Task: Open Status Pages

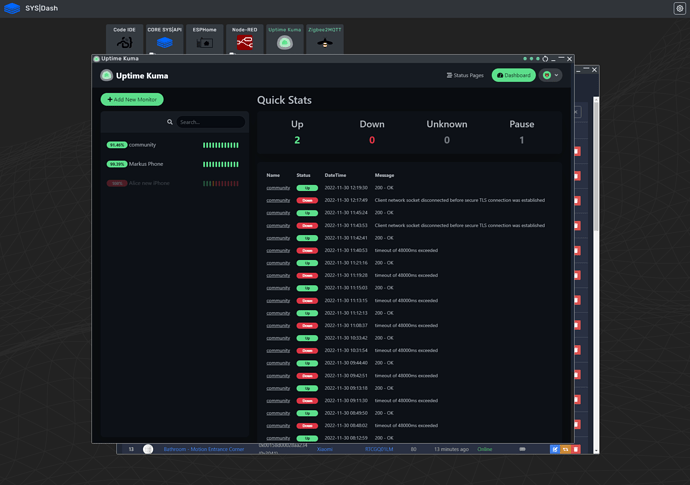Action: (465, 75)
